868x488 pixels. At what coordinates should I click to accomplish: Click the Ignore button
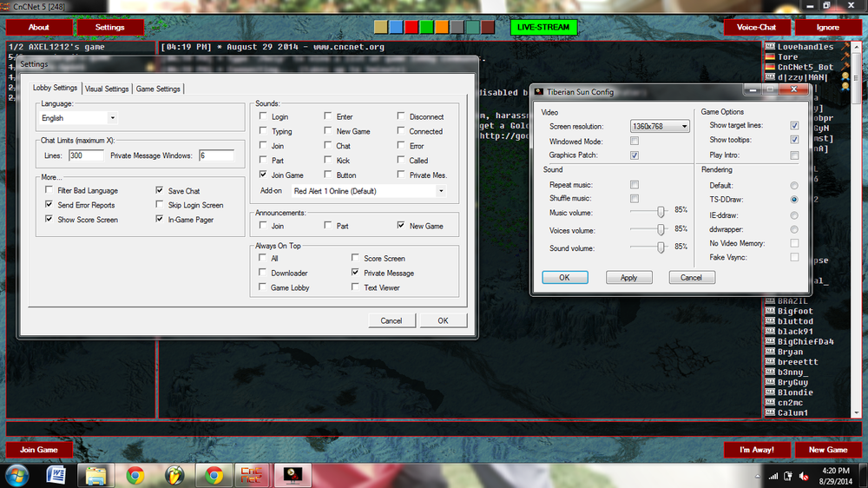827,27
